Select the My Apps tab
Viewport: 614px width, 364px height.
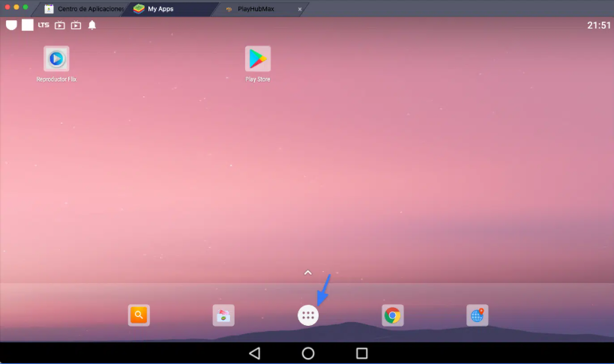[x=160, y=9]
